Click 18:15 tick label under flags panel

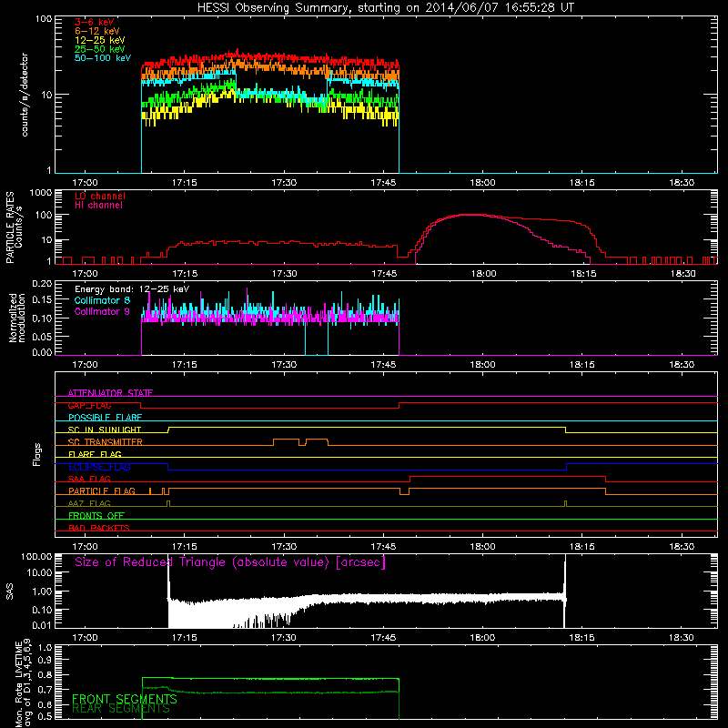(582, 547)
